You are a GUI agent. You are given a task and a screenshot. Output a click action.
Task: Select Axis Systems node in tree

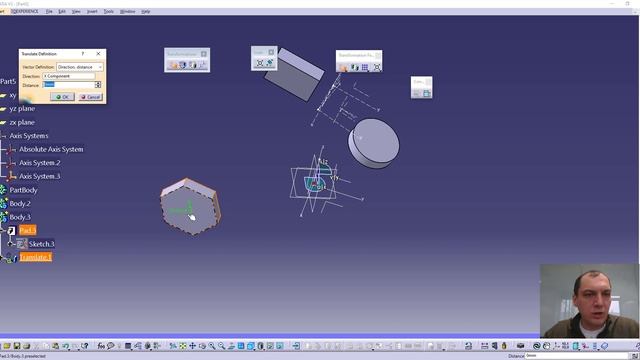coord(29,136)
